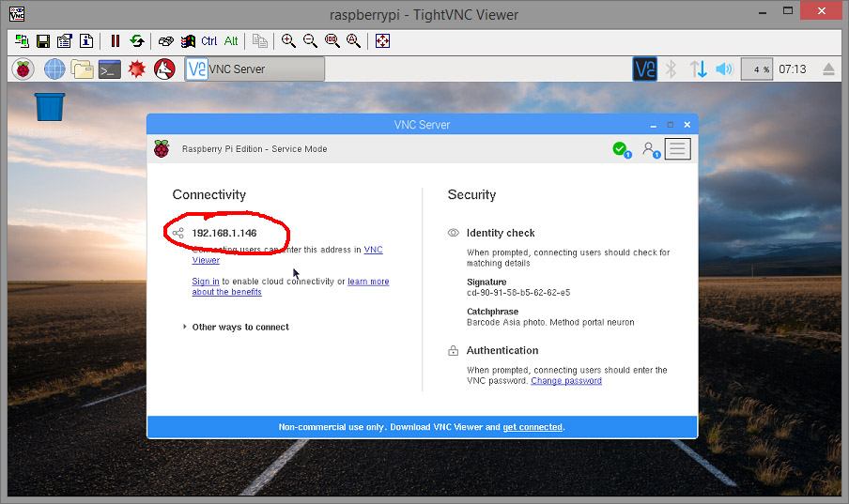
Task: Click the VNC tray icon in panel
Action: [x=645, y=69]
